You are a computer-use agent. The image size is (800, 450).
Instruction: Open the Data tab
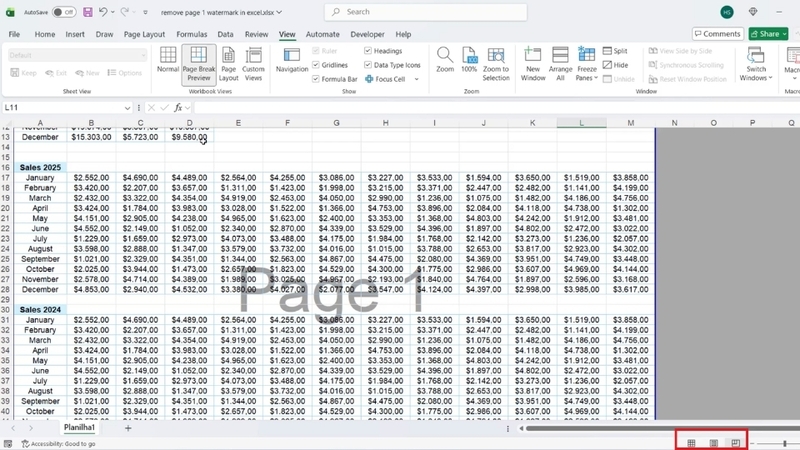point(226,34)
